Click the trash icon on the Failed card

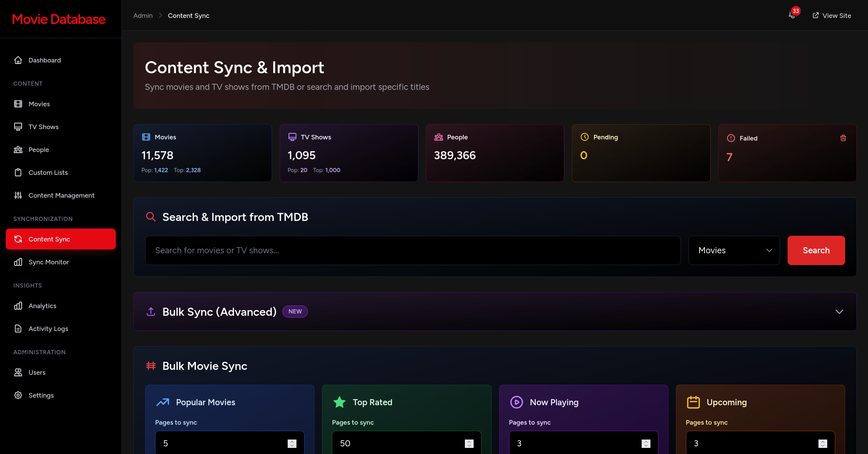point(843,138)
